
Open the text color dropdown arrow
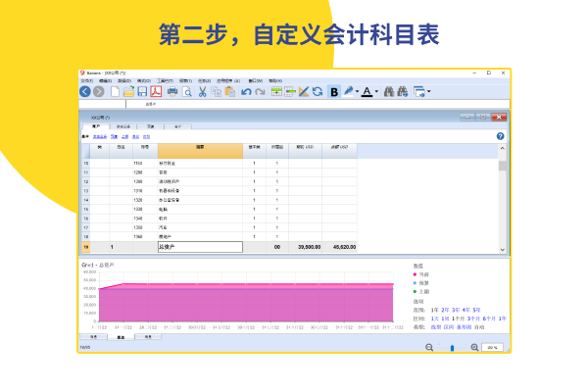point(376,91)
